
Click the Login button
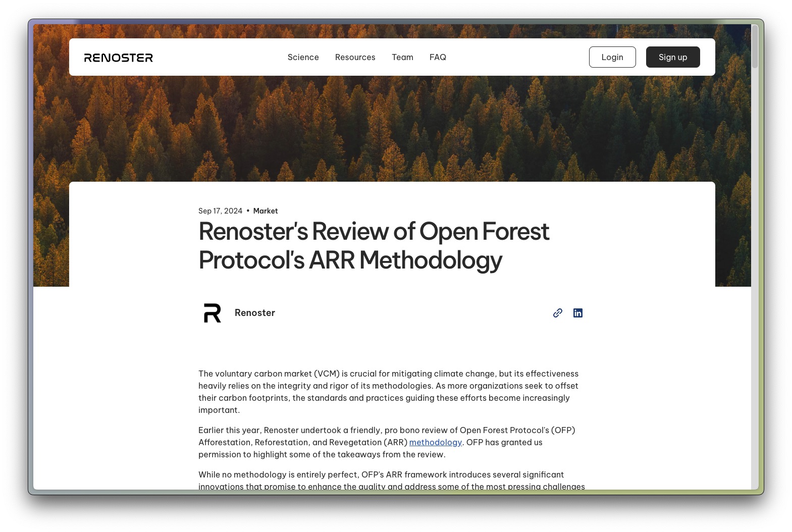click(612, 57)
